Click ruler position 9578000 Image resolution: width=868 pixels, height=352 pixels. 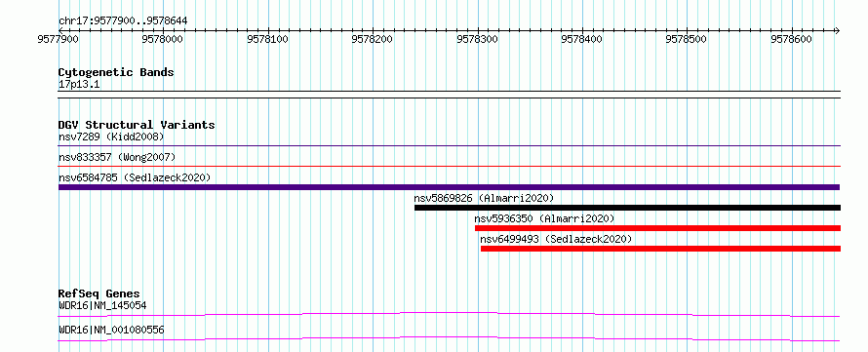(x=163, y=39)
